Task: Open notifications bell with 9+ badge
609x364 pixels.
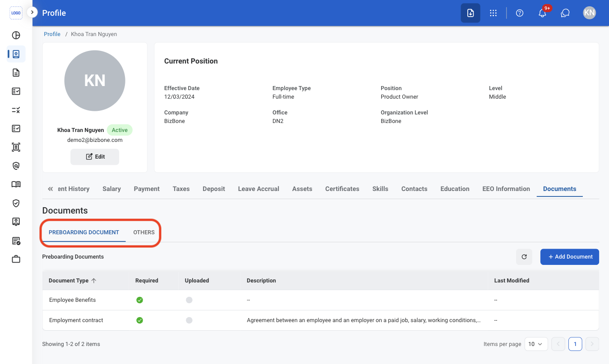Action: click(x=543, y=13)
